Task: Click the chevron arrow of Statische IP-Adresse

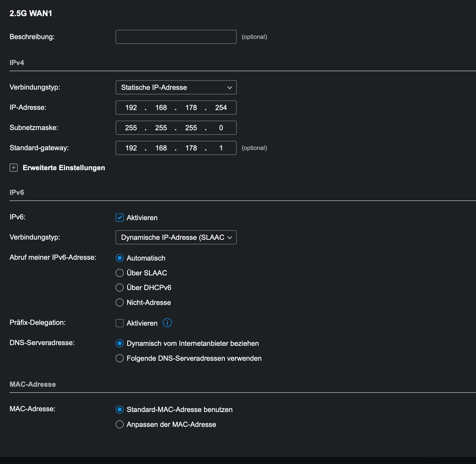Action: [x=229, y=88]
